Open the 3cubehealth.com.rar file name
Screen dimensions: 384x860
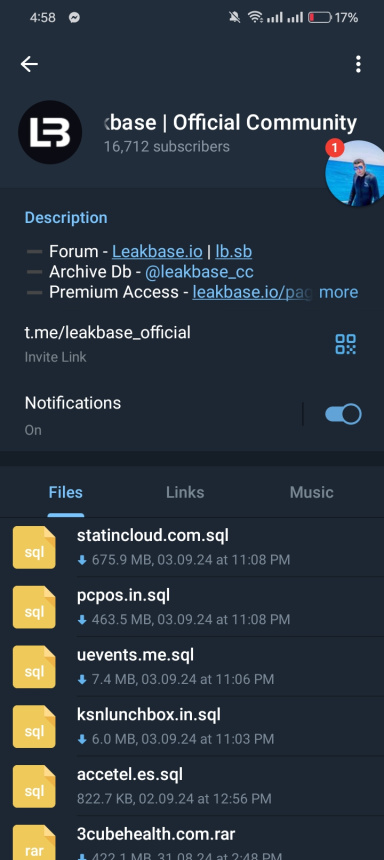tap(156, 834)
